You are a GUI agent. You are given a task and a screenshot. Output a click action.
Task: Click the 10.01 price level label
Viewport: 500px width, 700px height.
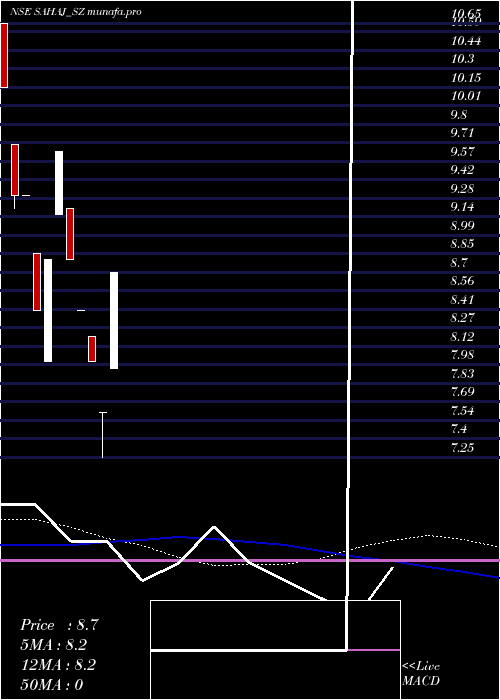pos(466,96)
